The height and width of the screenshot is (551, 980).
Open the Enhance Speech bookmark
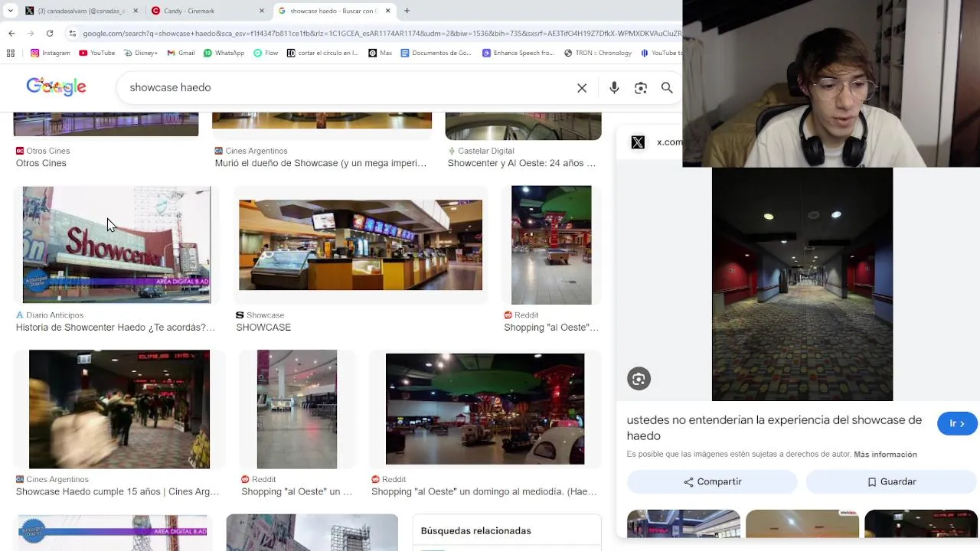pos(518,53)
